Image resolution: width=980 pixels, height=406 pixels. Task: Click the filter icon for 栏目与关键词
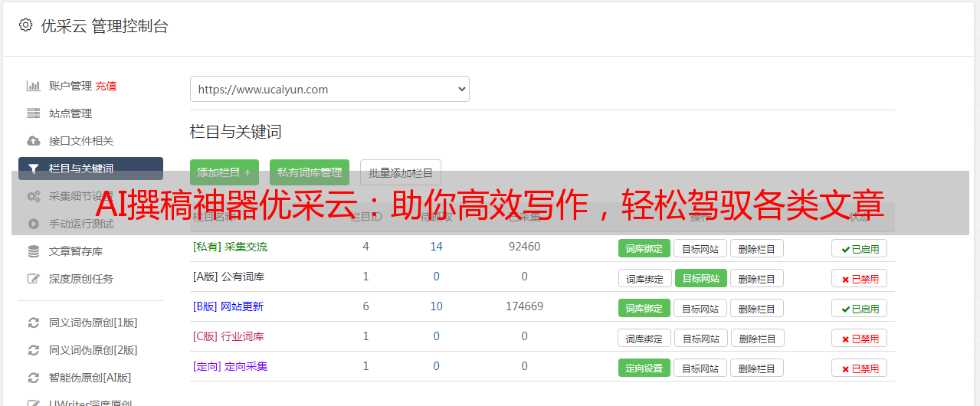click(x=34, y=169)
